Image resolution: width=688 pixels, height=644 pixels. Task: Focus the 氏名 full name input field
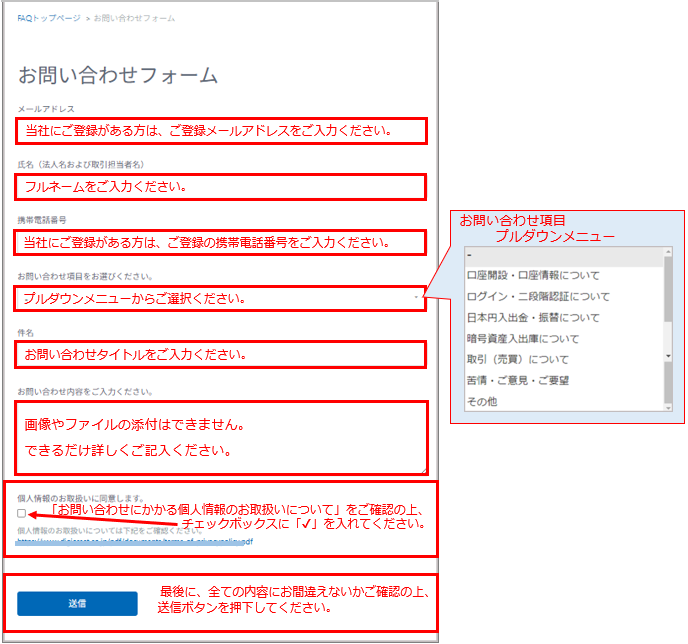(x=221, y=187)
